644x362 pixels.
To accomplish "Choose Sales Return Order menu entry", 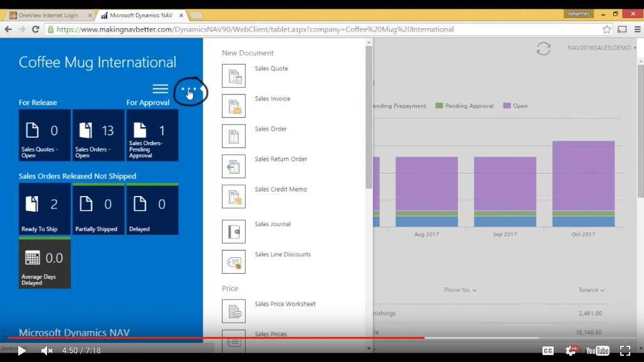I will pyautogui.click(x=280, y=159).
